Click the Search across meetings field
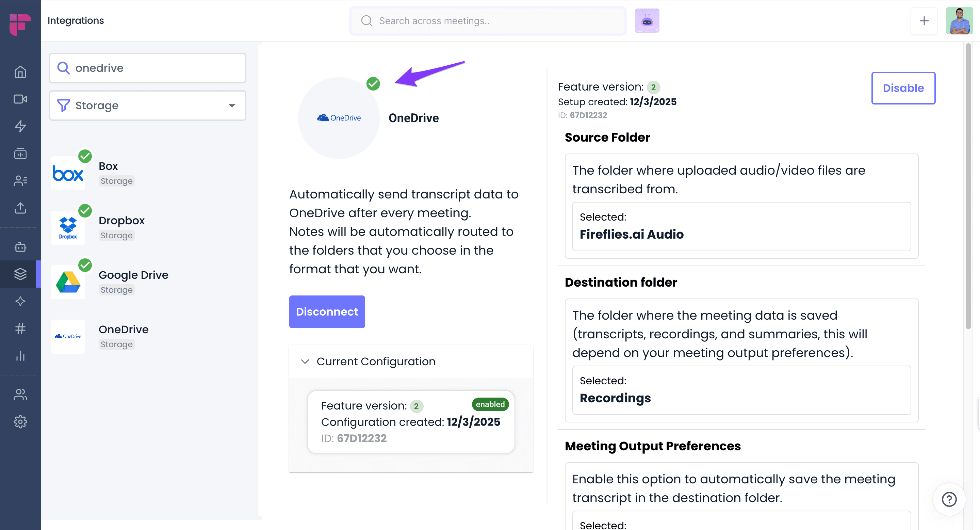 488,20
